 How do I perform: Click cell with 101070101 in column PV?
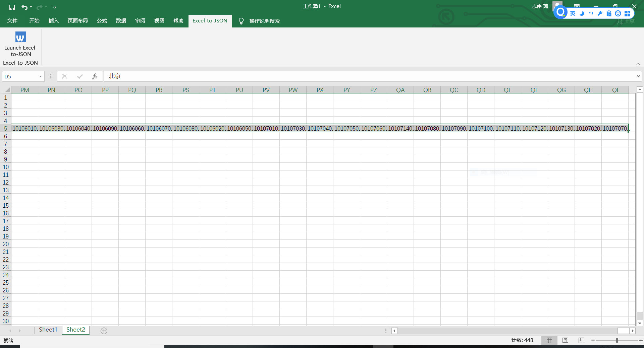coord(266,129)
